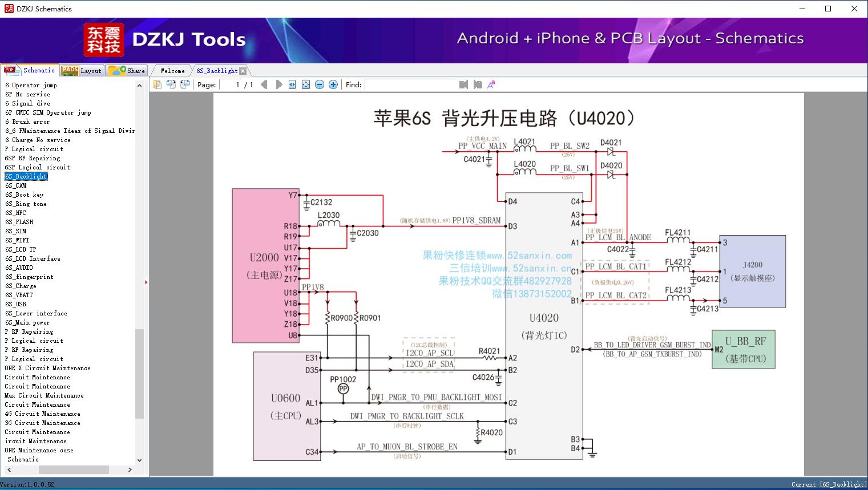Open '6S_NFC' schematic
Screen dimensions: 868x490
pos(15,213)
